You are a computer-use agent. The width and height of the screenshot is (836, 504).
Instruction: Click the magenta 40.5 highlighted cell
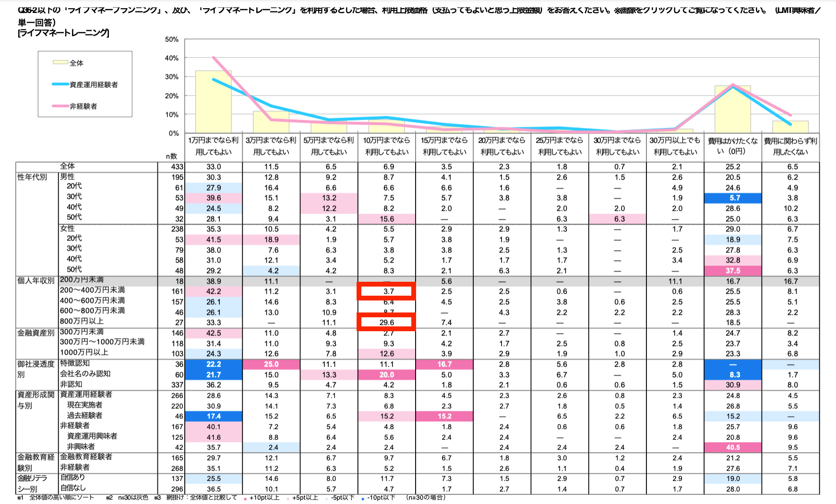(x=733, y=447)
